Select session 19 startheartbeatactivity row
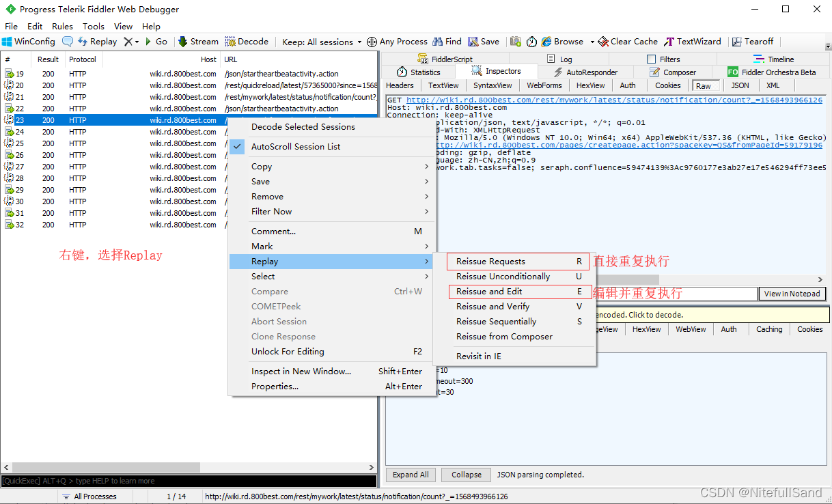The width and height of the screenshot is (832, 504). pos(189,74)
